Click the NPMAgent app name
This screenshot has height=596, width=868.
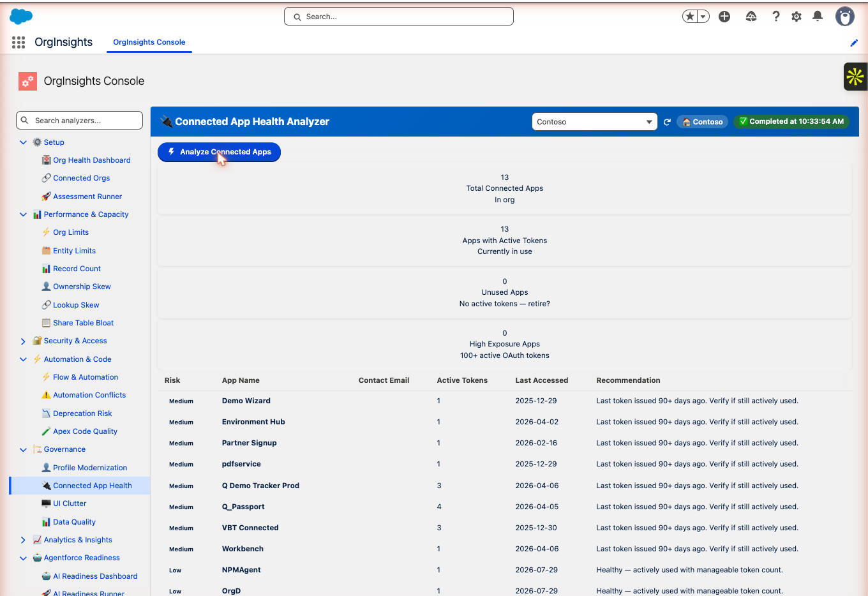(241, 570)
